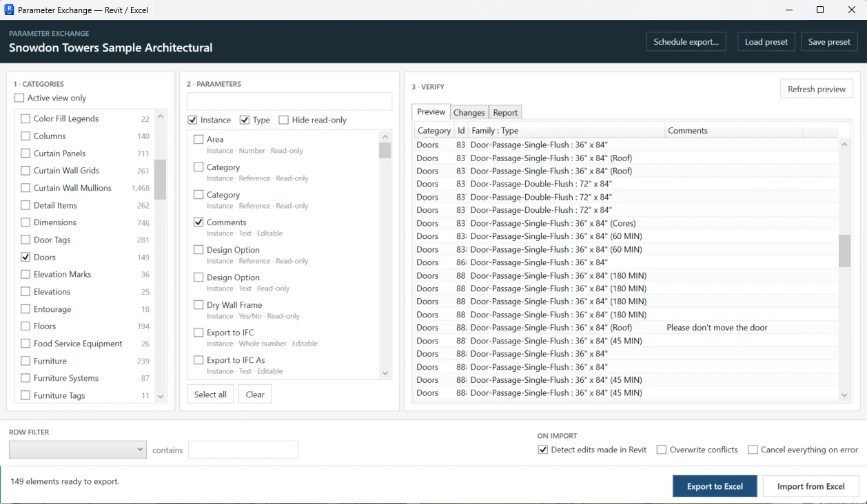Click the Category column header
Screen dimensions: 867x504
tap(433, 130)
